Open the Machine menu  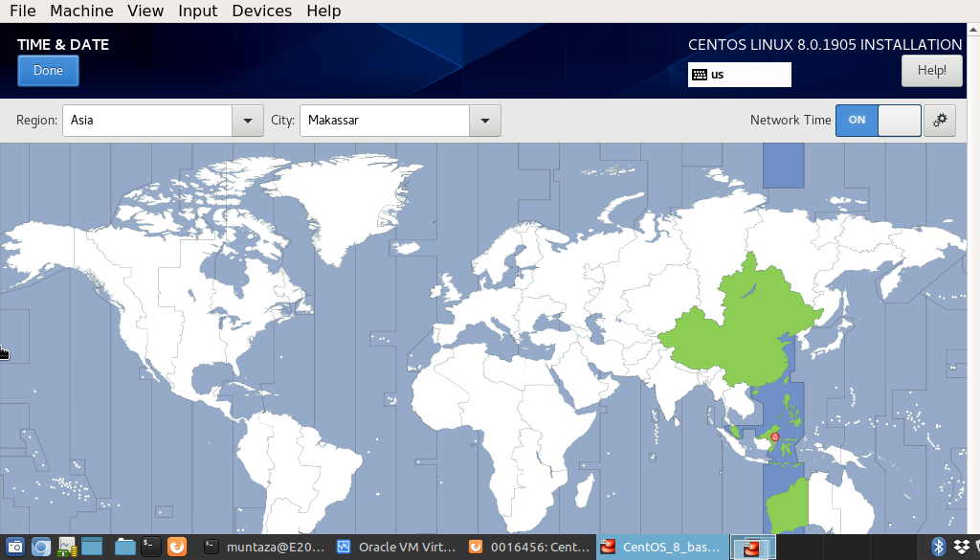point(81,11)
